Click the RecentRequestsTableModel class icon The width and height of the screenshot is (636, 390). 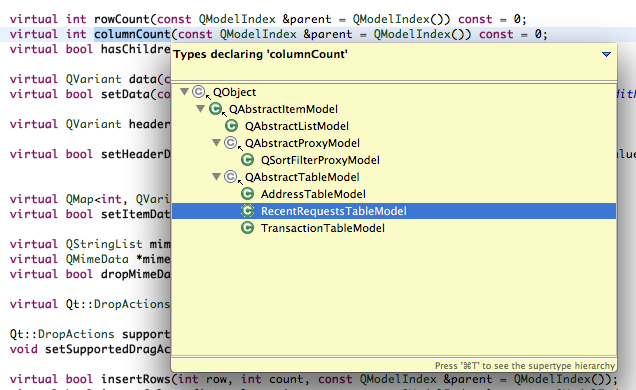pos(247,211)
